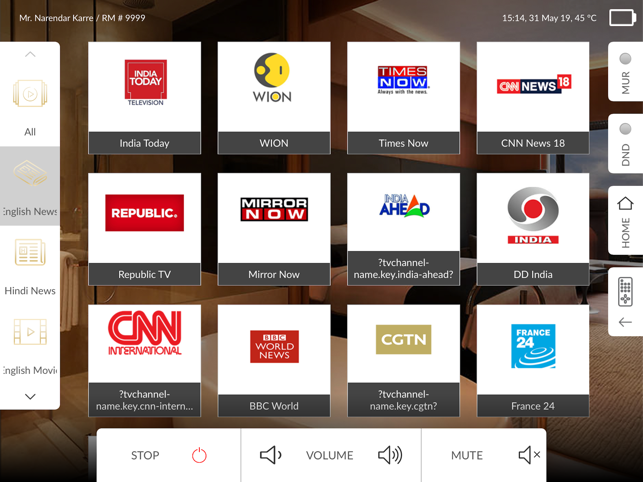Image resolution: width=643 pixels, height=482 pixels.
Task: Tap the HOME house icon
Action: pyautogui.click(x=625, y=203)
